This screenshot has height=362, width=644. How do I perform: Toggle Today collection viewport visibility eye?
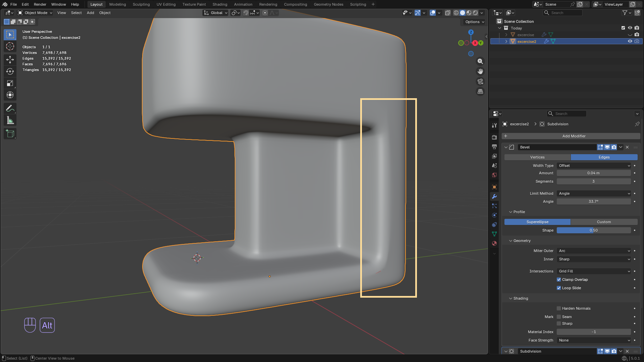pos(630,28)
